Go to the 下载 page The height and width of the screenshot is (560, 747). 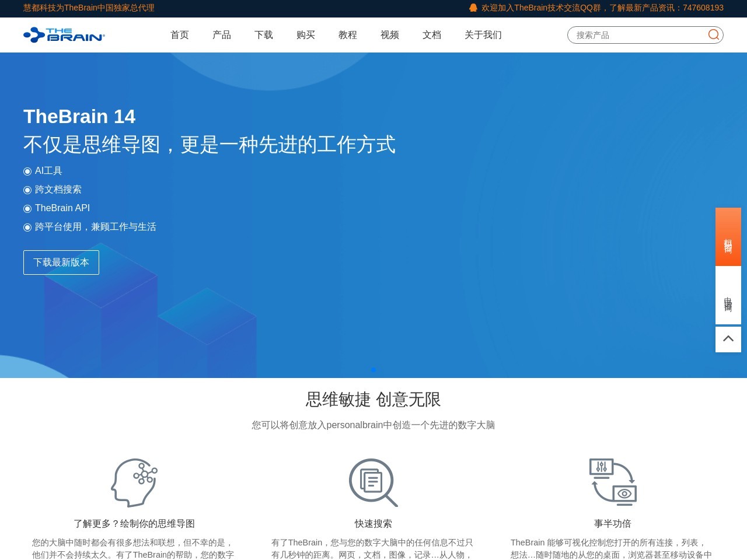point(264,35)
